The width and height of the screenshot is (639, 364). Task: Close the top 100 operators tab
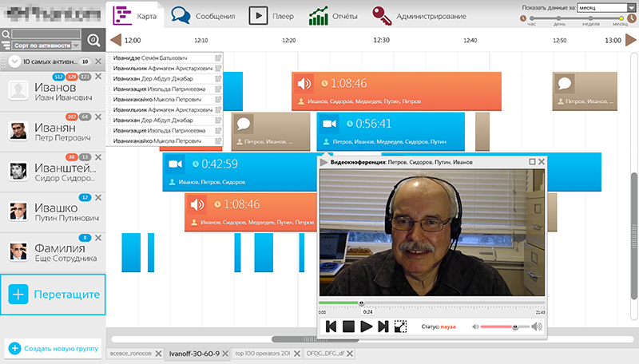[297, 354]
